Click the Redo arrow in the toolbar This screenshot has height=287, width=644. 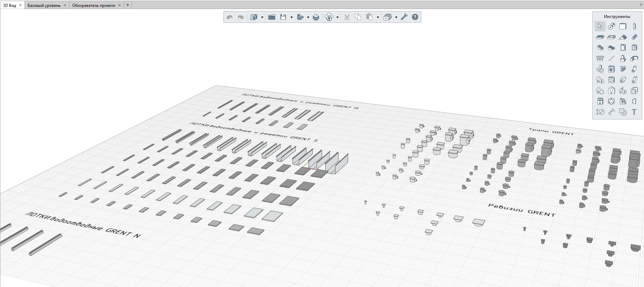click(x=241, y=17)
